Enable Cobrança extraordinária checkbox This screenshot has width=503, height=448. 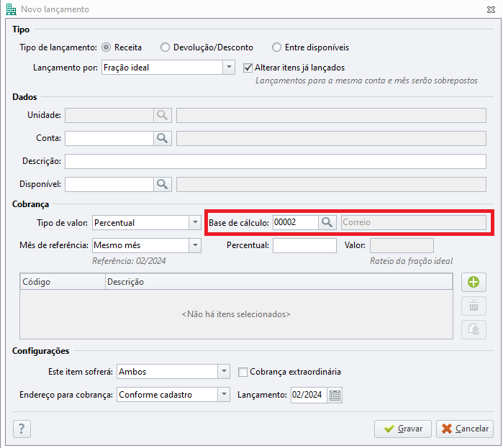[x=243, y=372]
